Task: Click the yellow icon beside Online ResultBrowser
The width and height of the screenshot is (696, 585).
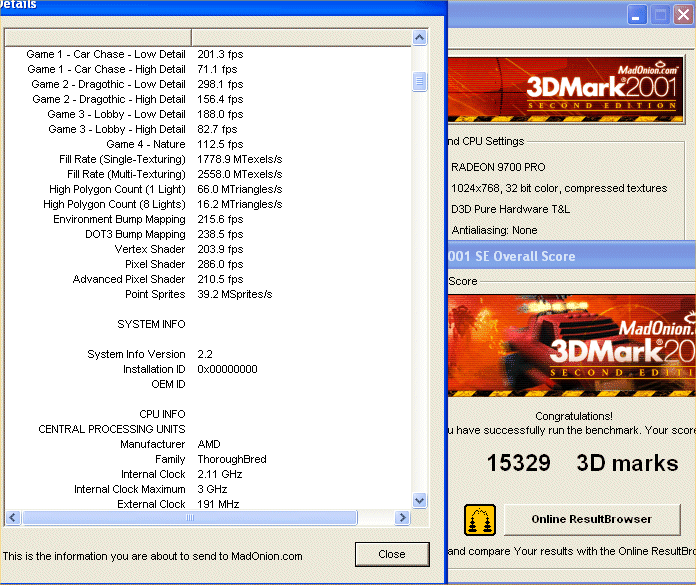Action: click(480, 520)
